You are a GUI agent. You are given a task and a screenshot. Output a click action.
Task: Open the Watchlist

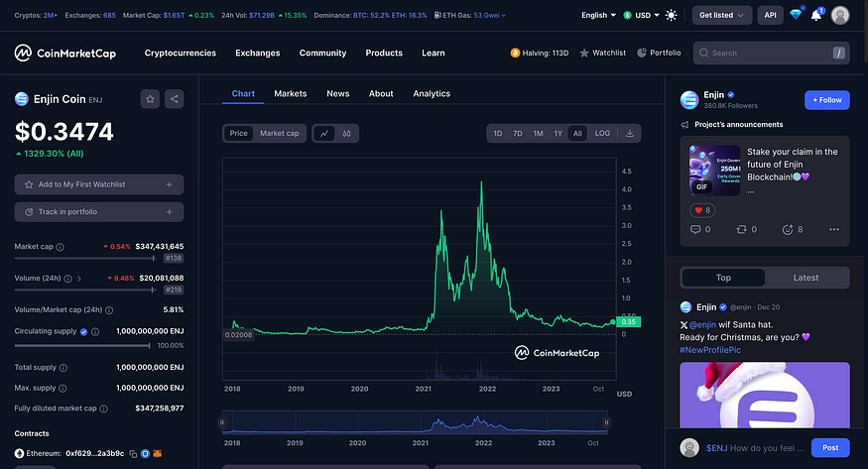click(602, 54)
